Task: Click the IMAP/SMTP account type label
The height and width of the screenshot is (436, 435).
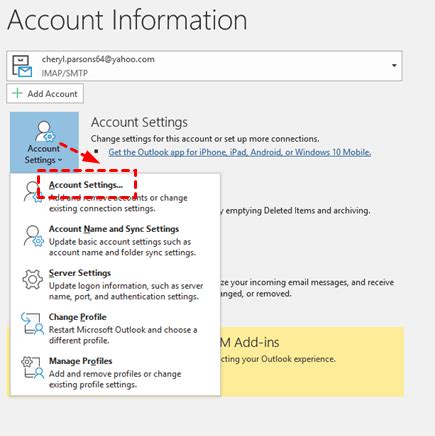Action: click(65, 73)
